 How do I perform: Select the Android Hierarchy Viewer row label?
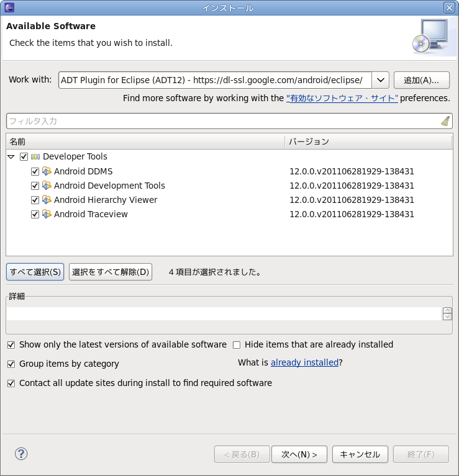(106, 200)
